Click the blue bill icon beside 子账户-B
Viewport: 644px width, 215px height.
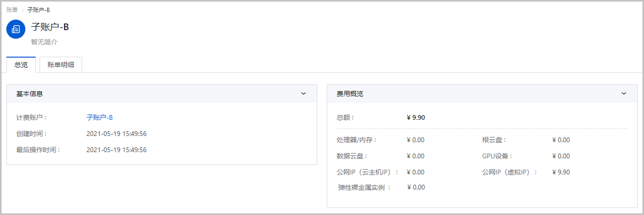click(x=16, y=29)
